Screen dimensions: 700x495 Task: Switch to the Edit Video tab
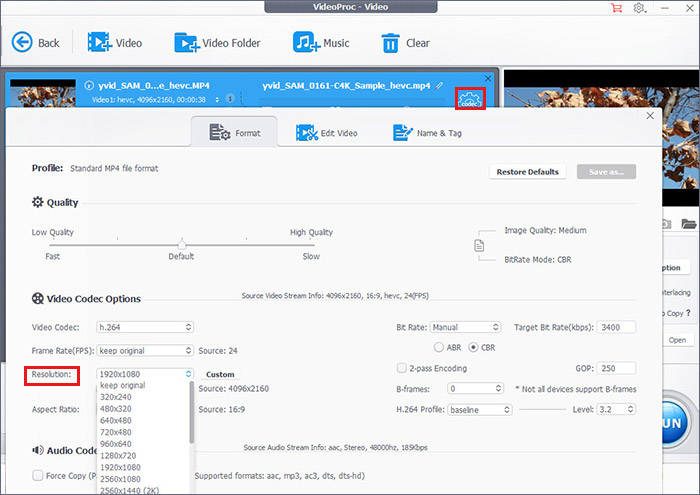click(x=326, y=133)
